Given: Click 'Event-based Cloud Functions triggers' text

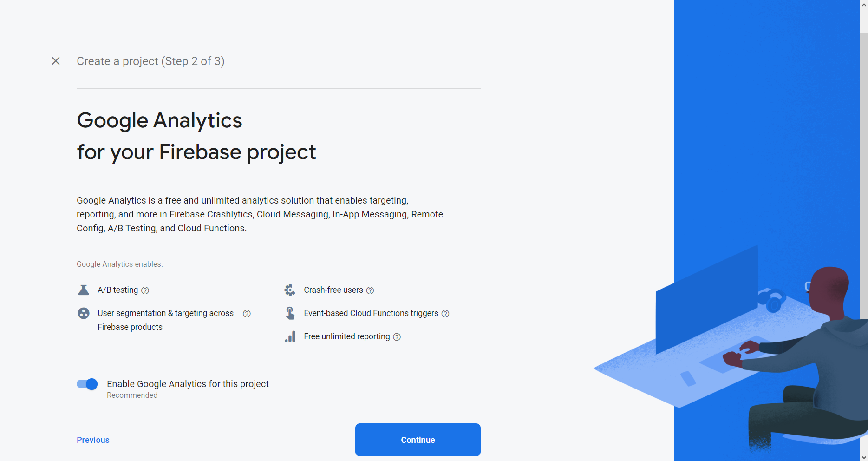Looking at the screenshot, I should coord(371,313).
